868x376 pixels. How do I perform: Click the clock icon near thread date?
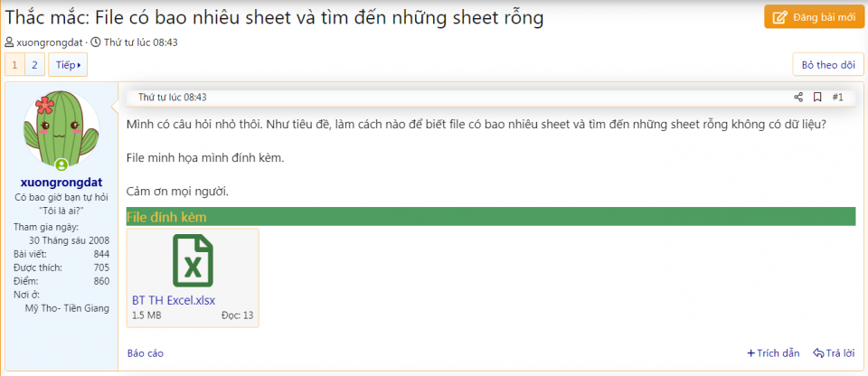coord(96,42)
